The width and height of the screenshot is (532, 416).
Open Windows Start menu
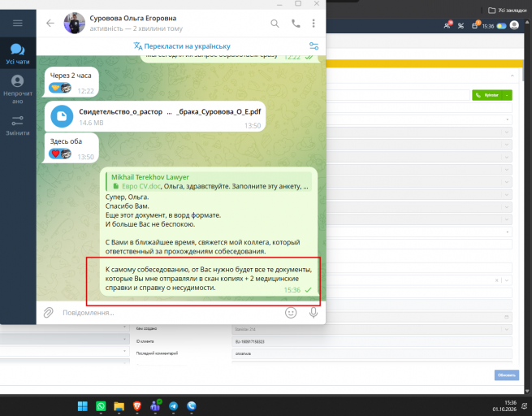point(83,406)
